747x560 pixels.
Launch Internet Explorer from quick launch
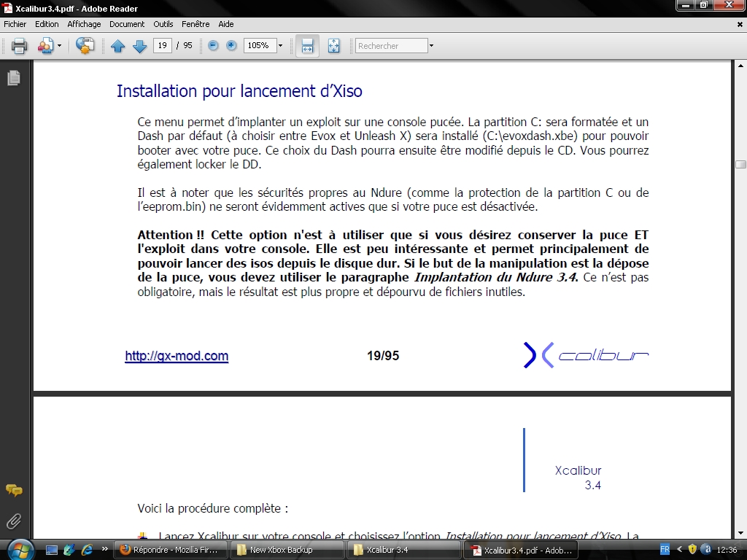(x=88, y=550)
